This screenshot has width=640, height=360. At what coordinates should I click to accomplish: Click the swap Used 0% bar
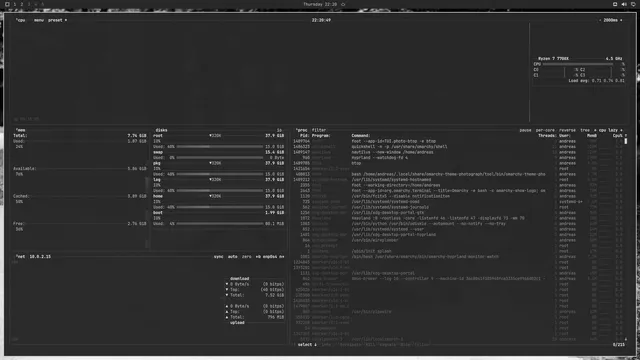(220, 158)
